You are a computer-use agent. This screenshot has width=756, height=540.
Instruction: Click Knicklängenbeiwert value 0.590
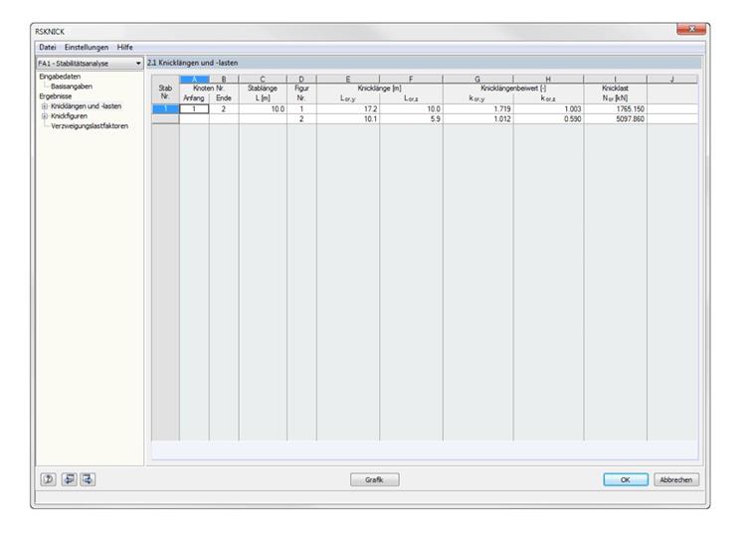pos(549,118)
